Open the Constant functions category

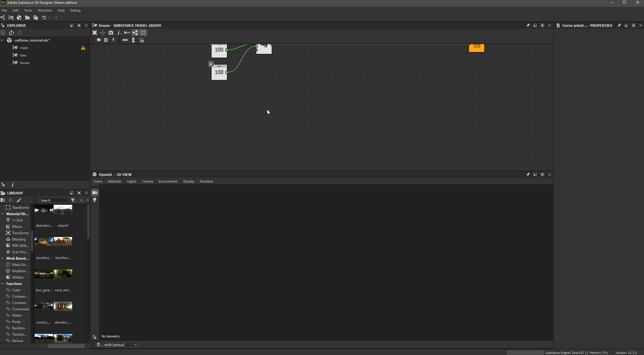coord(19,303)
